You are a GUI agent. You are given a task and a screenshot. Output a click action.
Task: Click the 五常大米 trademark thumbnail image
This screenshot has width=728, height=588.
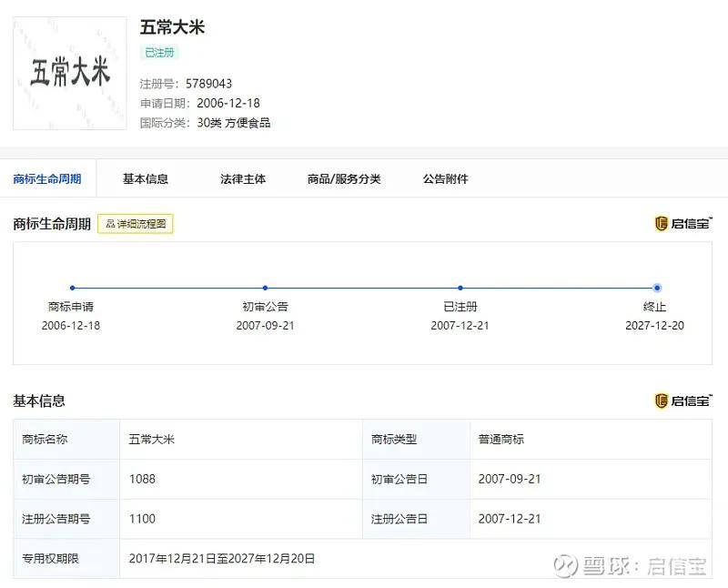point(70,73)
